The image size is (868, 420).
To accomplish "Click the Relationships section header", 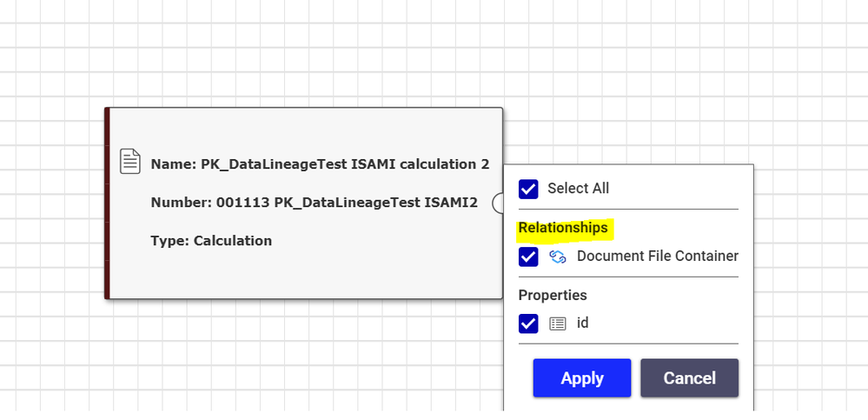I will pos(563,228).
